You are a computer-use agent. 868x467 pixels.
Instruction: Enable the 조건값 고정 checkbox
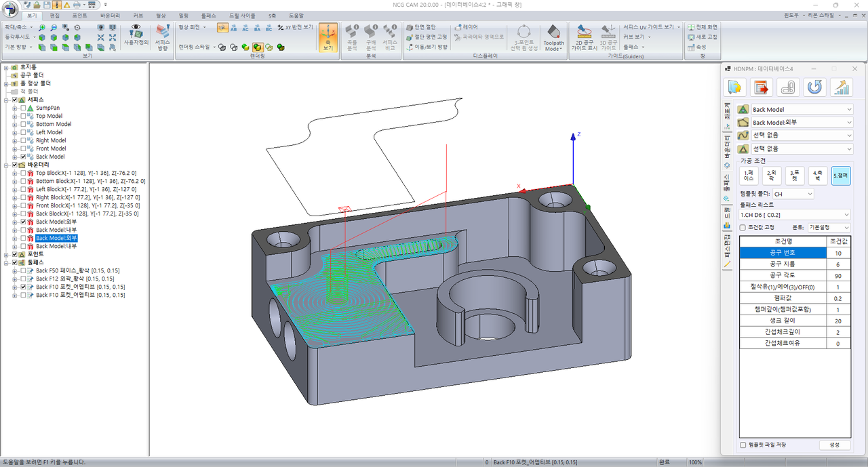tap(743, 227)
